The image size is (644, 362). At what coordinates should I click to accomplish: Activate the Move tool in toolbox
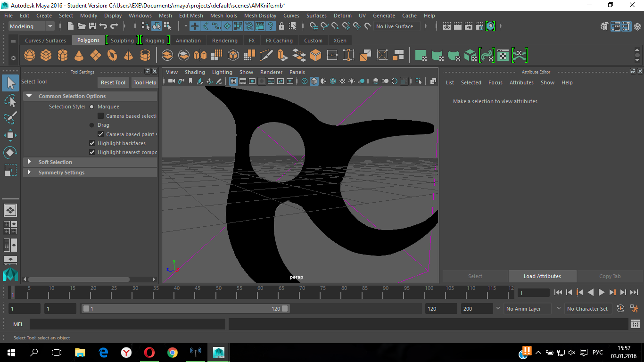pos(10,135)
